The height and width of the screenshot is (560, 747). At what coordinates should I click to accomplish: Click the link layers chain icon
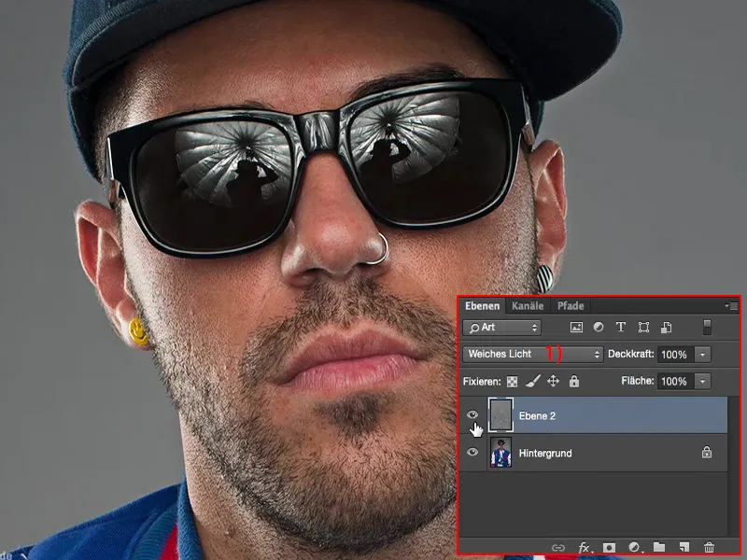coord(557,548)
